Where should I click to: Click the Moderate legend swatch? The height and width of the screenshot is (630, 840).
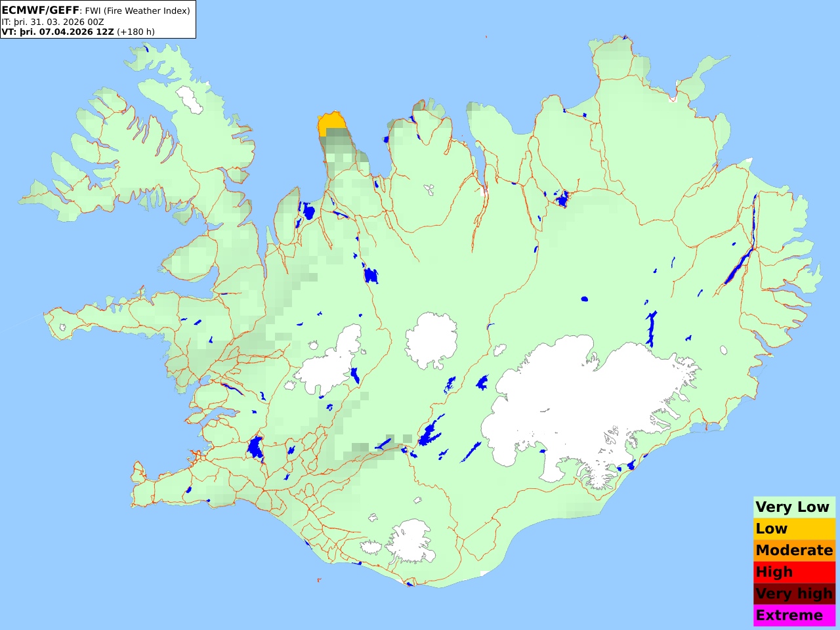794,550
